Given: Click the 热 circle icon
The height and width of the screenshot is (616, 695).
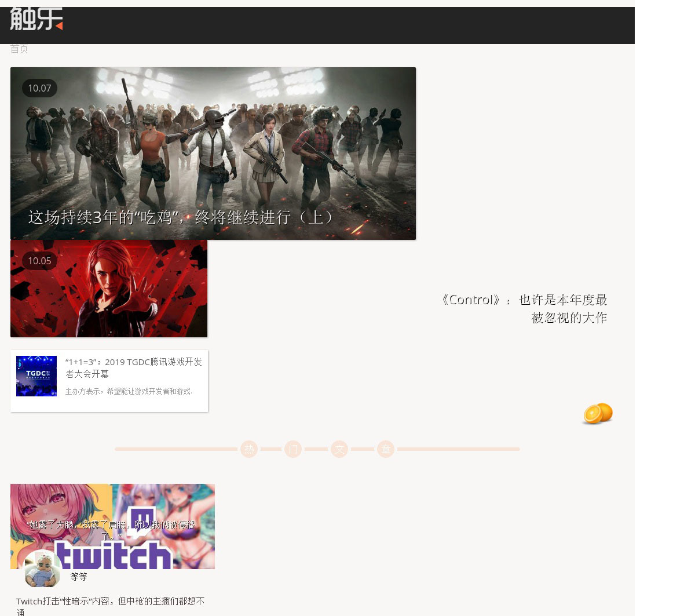Looking at the screenshot, I should [249, 449].
